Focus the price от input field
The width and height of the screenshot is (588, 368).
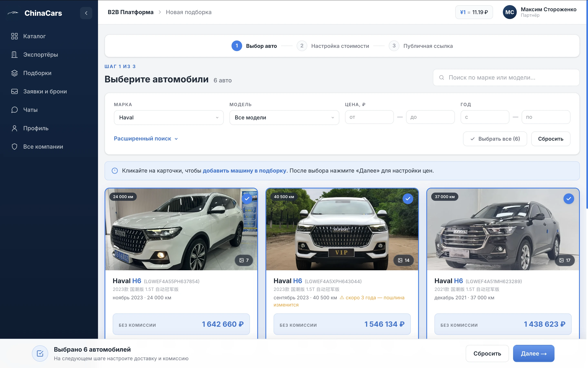369,117
